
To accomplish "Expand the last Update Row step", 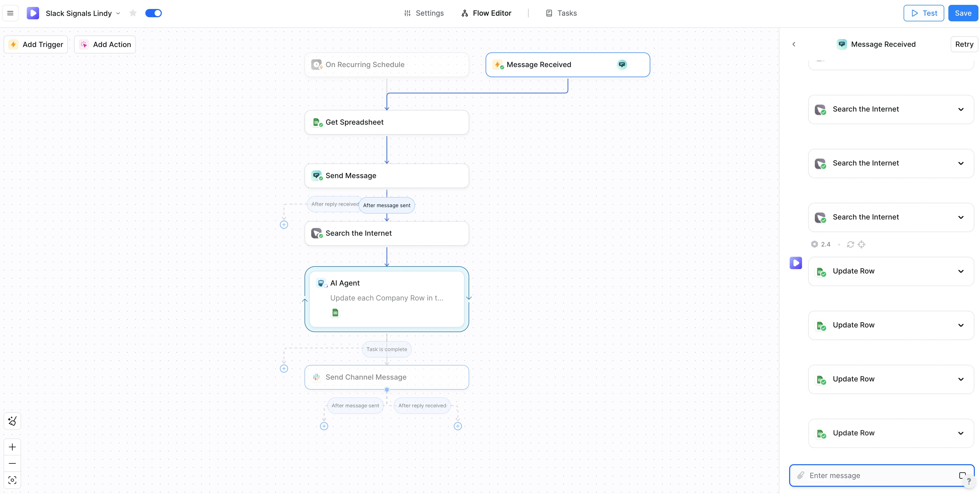I will pos(961,433).
